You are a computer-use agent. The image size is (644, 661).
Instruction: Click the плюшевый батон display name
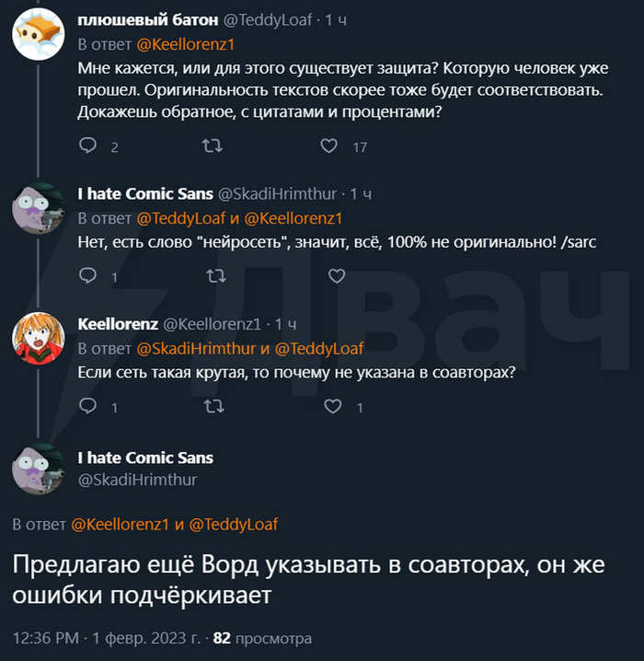coord(132,19)
